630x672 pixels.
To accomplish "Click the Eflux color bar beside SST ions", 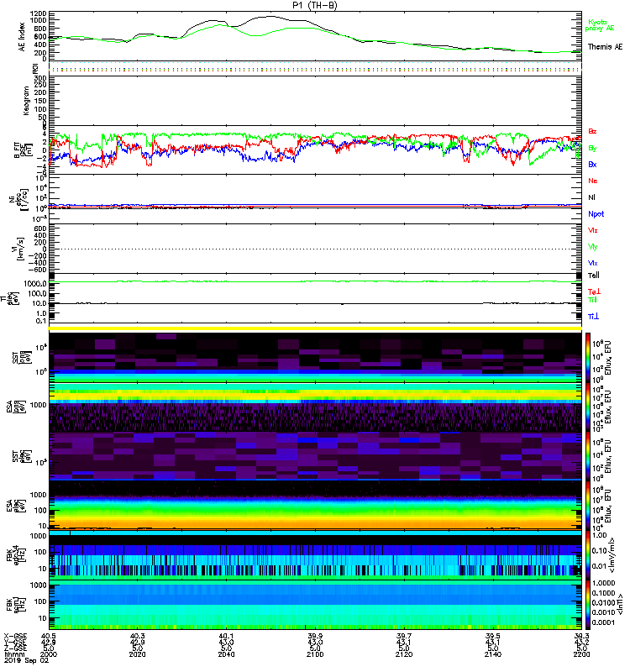I will [588, 357].
